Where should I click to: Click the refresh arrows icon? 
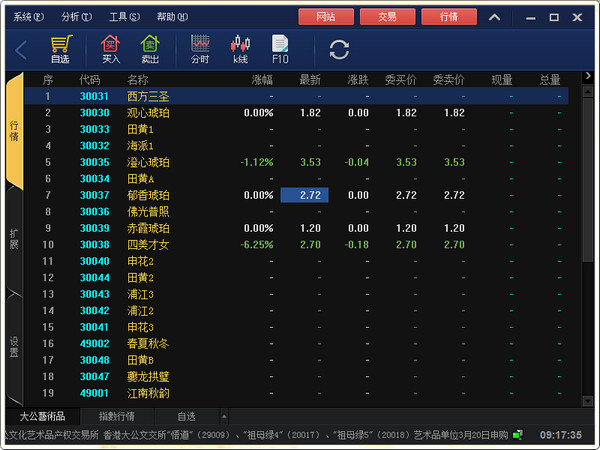pos(339,50)
